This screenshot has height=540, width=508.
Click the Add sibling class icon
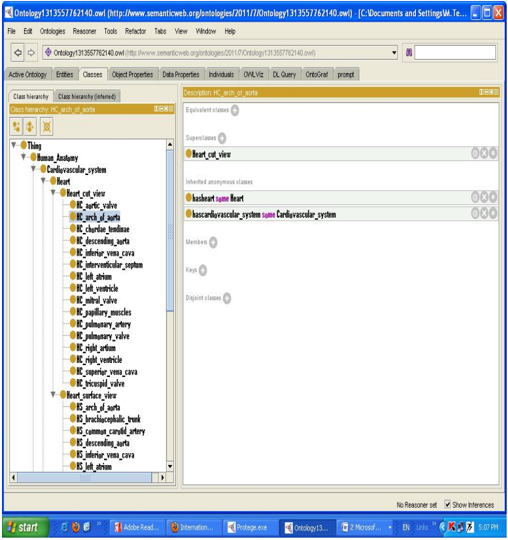30,126
